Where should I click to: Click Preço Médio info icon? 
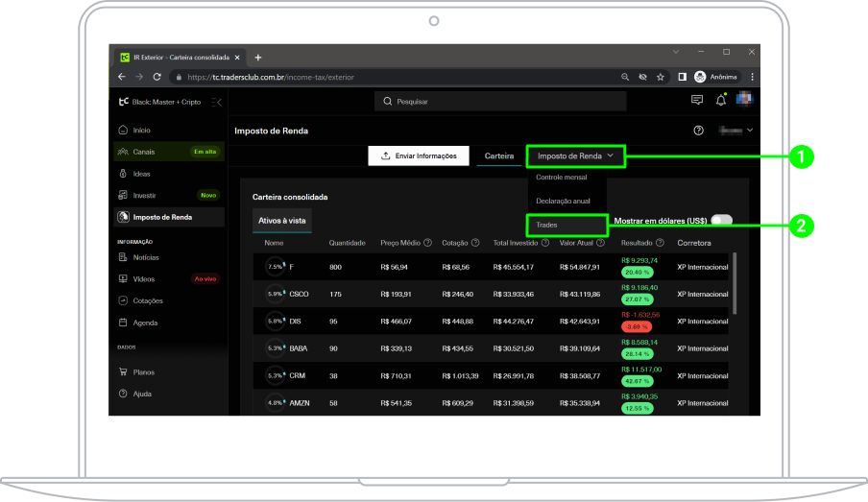coord(427,243)
